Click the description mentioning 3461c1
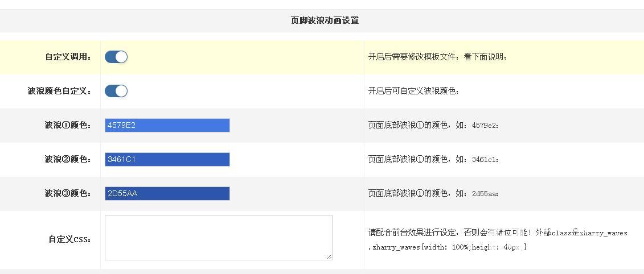 pyautogui.click(x=433, y=159)
